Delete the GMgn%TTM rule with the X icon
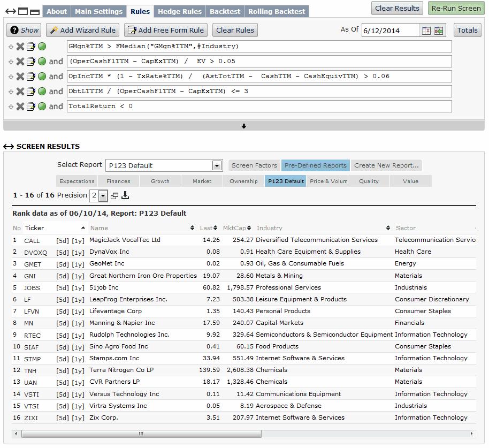489x448 pixels. point(20,47)
